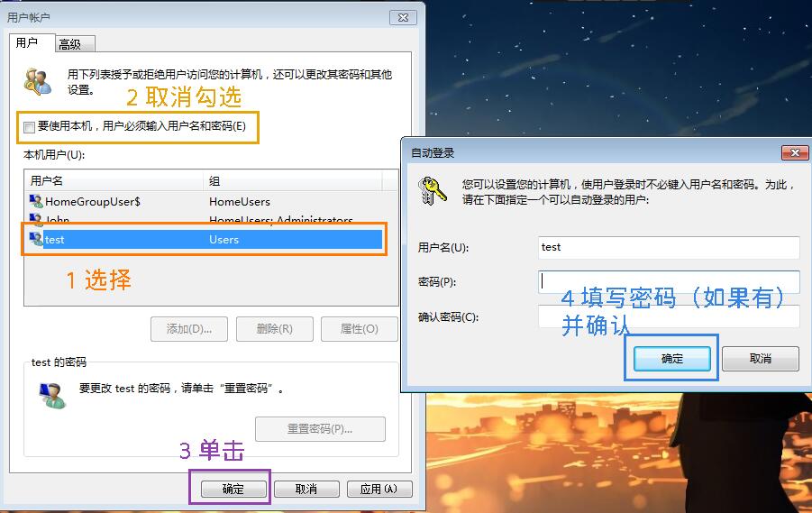Select the partially hidden John user row

(205, 219)
